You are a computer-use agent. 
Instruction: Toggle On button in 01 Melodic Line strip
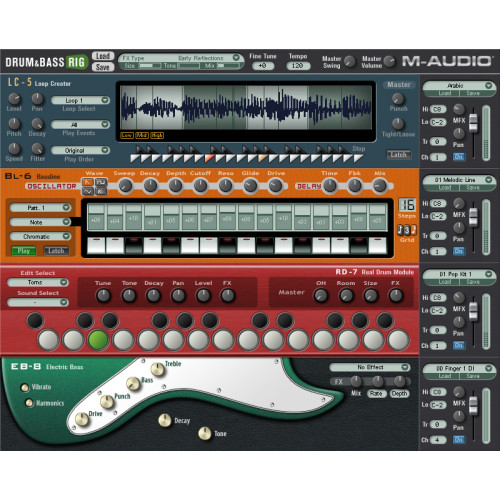pos(459,251)
